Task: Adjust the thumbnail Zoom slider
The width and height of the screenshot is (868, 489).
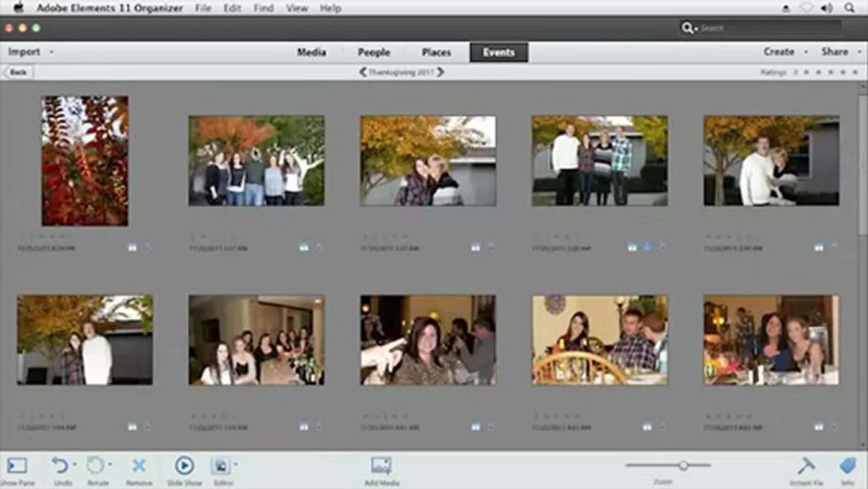Action: click(683, 465)
